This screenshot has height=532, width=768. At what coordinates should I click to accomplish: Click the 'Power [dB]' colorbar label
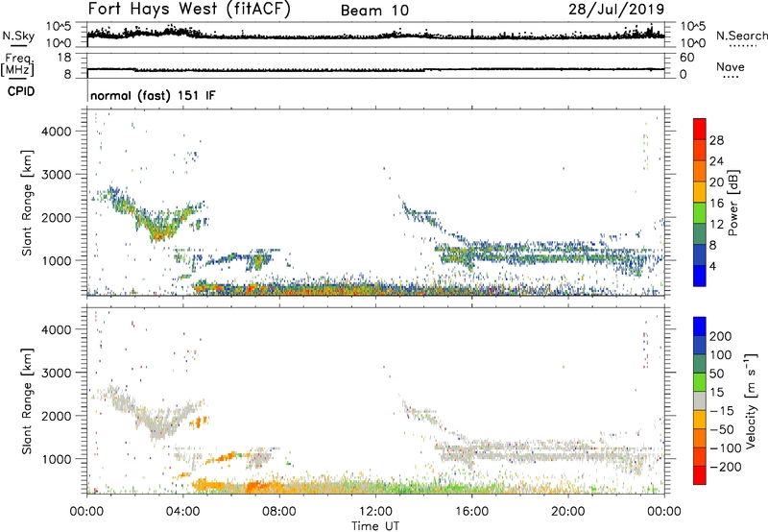point(732,203)
